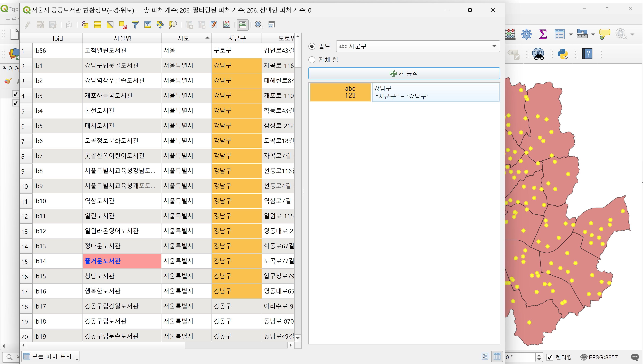Sort by the 시도 column header
643x364 pixels.
[x=184, y=38]
